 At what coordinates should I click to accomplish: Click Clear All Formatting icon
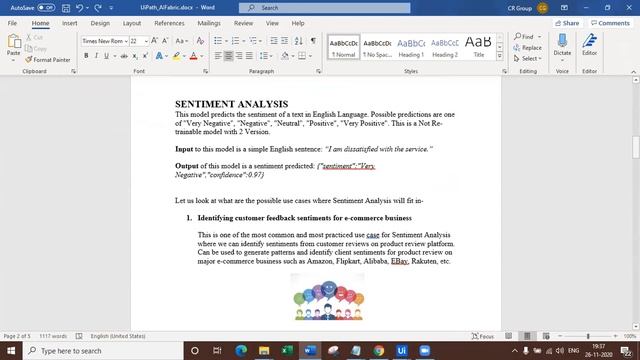[x=200, y=41]
